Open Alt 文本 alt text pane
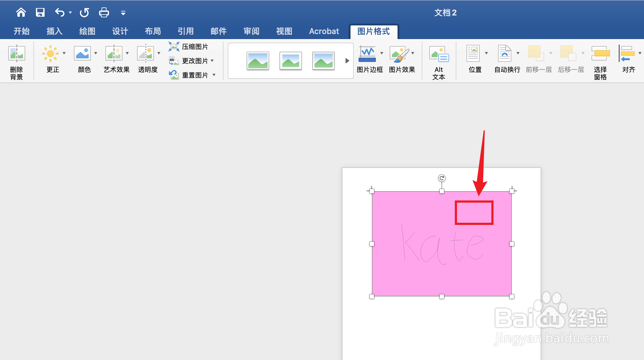Image resolution: width=644 pixels, height=360 pixels. coord(439,63)
